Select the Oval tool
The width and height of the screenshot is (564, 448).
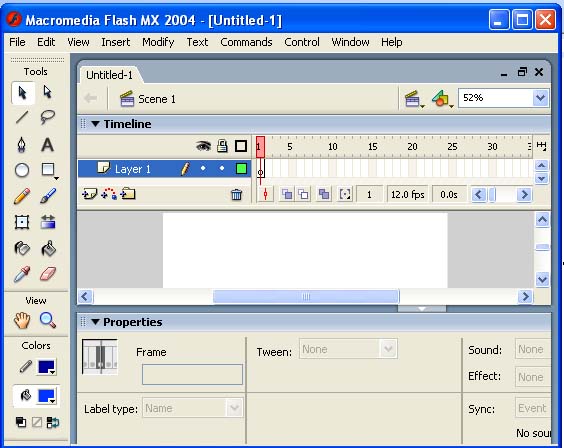(22, 170)
